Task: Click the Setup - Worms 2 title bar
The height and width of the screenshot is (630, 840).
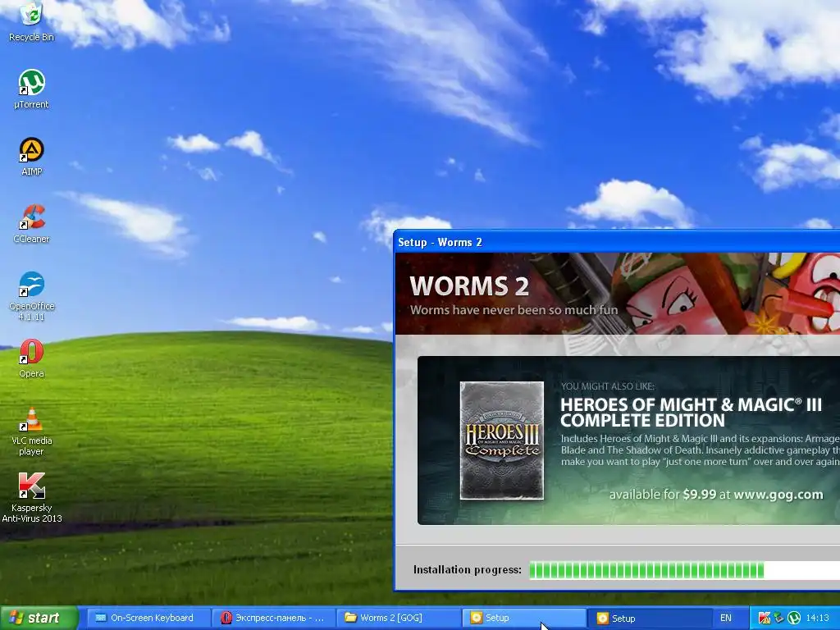Action: [x=616, y=242]
